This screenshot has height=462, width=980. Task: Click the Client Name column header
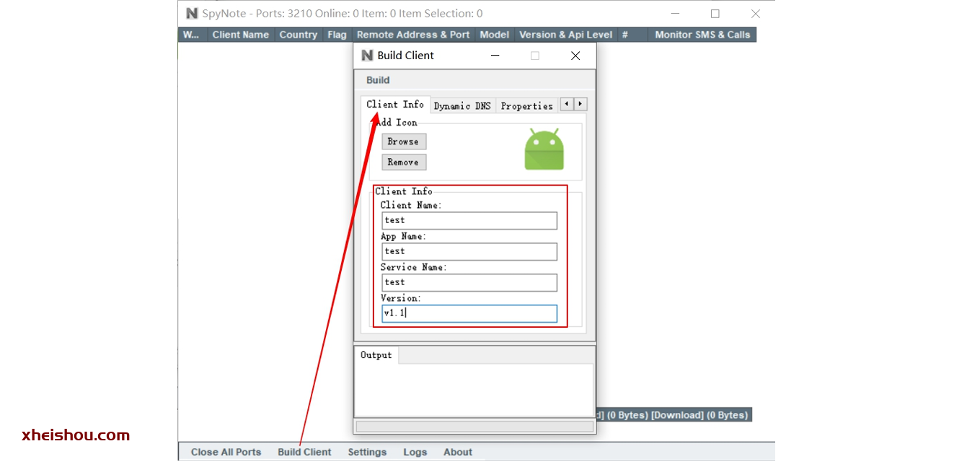coord(241,35)
